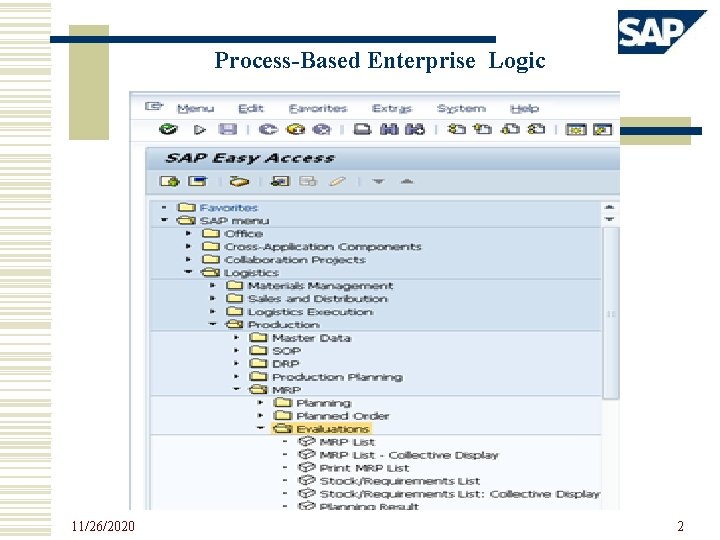This screenshot has height=540, width=720.
Task: Click the Previous Page icon
Action: pyautogui.click(x=483, y=129)
